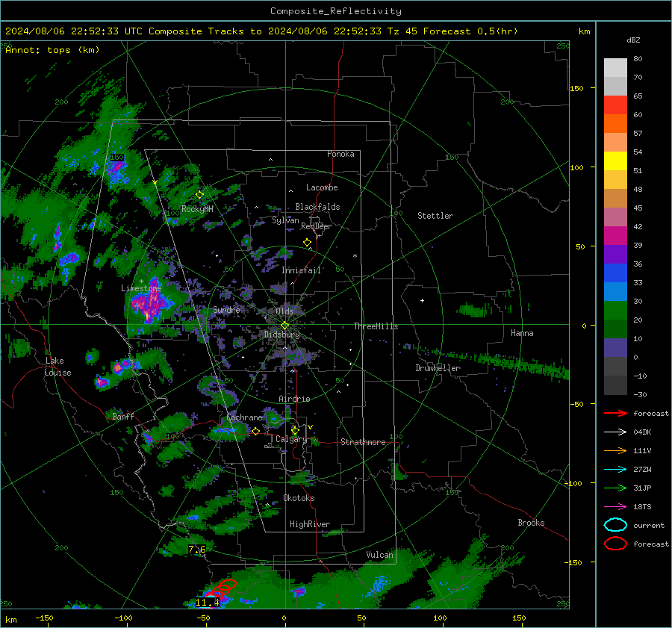The image size is (672, 628).
Task: Click the cyan current ellipse icon
Action: click(615, 525)
